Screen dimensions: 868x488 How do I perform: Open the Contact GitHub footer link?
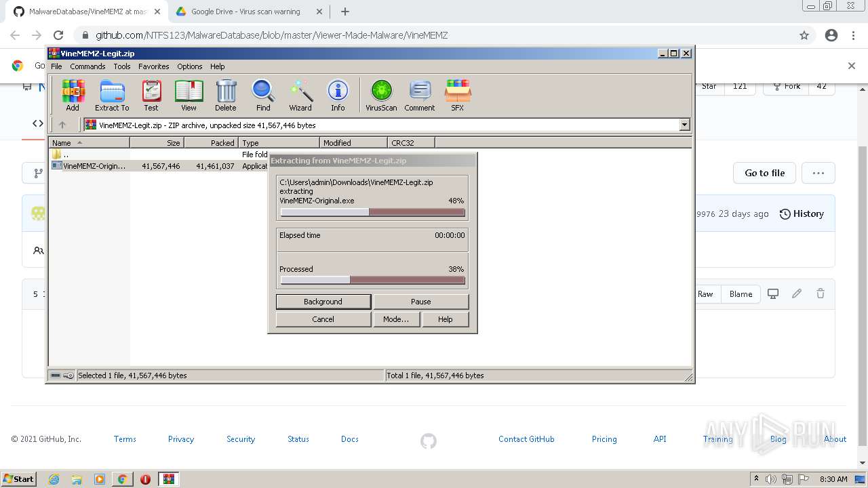[526, 439]
